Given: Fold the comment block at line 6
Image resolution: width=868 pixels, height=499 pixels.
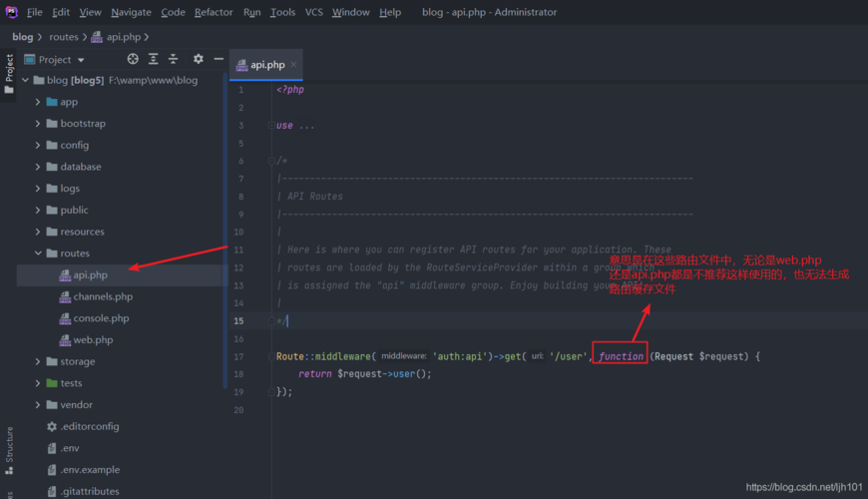Looking at the screenshot, I should [271, 161].
